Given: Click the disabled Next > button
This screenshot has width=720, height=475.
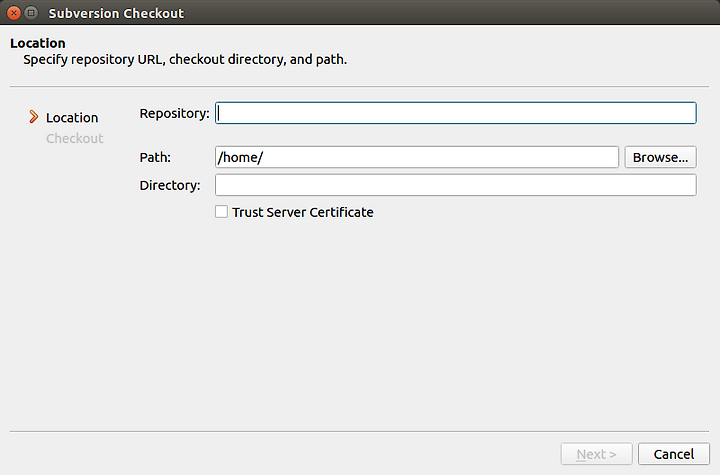Looking at the screenshot, I should pos(596,454).
